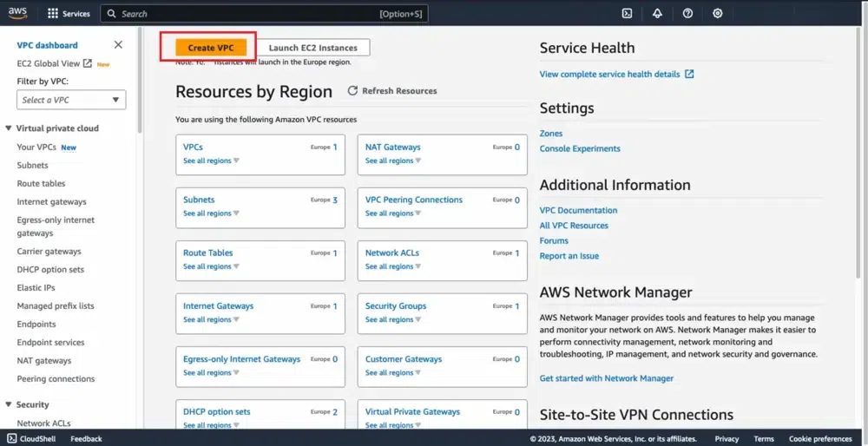
Task: Click the AWS logo home icon
Action: 18,13
